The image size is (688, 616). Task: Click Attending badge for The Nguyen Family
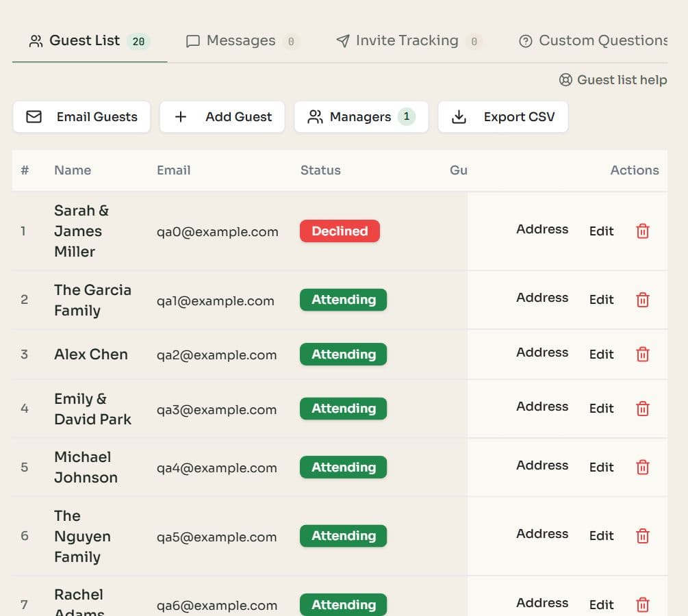[x=343, y=536]
